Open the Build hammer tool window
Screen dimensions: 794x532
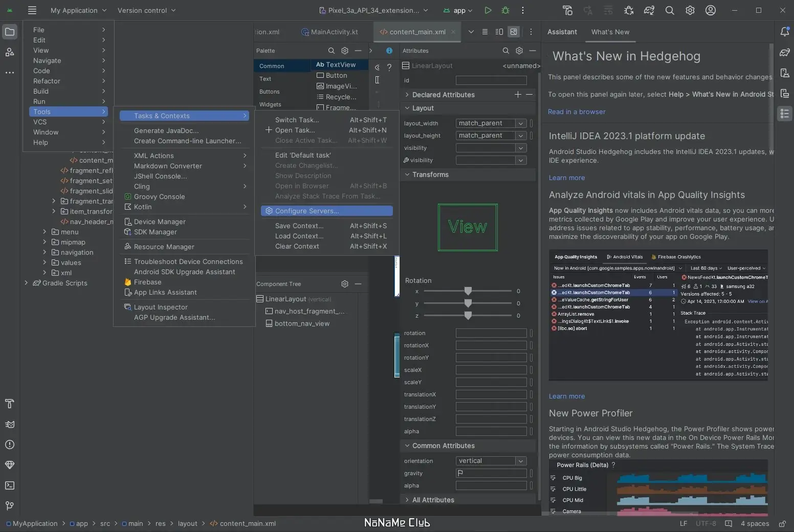(x=10, y=404)
